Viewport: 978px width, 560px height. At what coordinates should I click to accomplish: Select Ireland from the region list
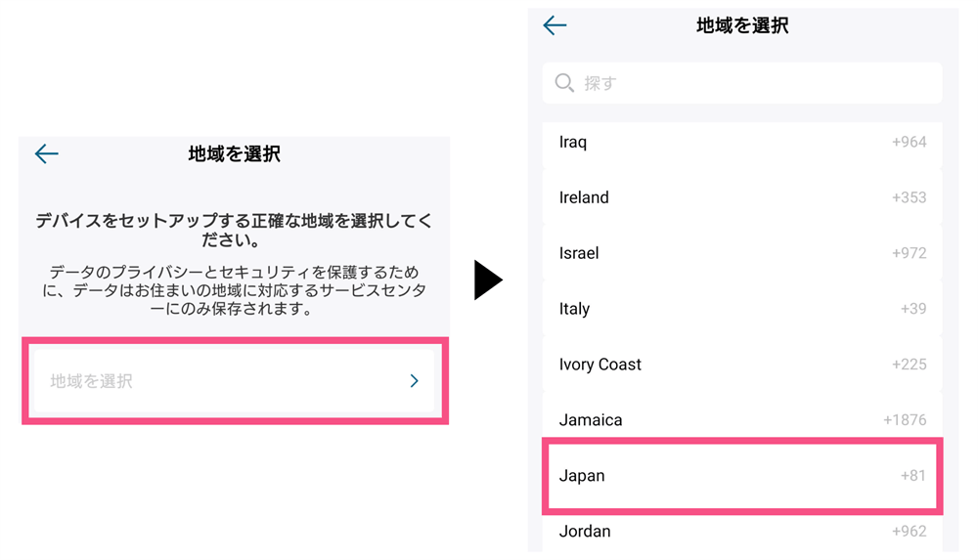pyautogui.click(x=742, y=197)
